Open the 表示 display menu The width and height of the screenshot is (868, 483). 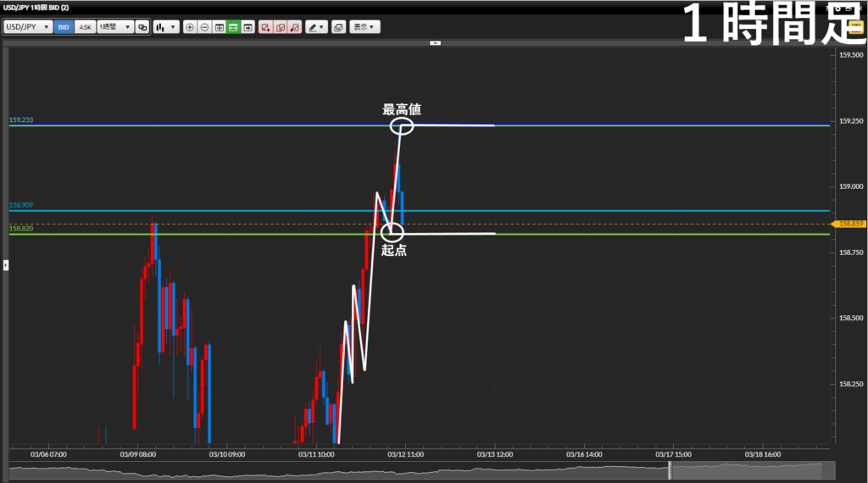pos(365,27)
